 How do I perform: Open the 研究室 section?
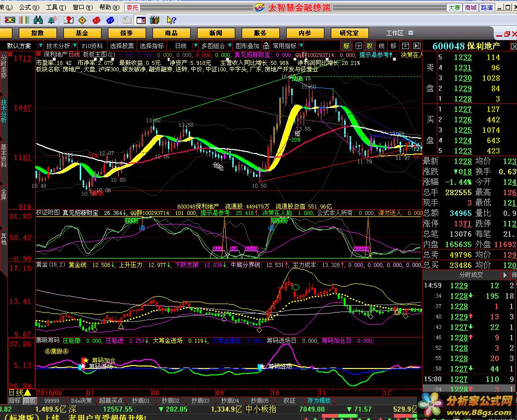pos(349,33)
